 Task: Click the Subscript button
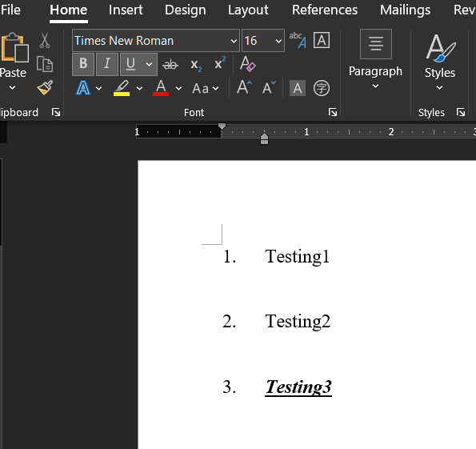[x=196, y=65]
